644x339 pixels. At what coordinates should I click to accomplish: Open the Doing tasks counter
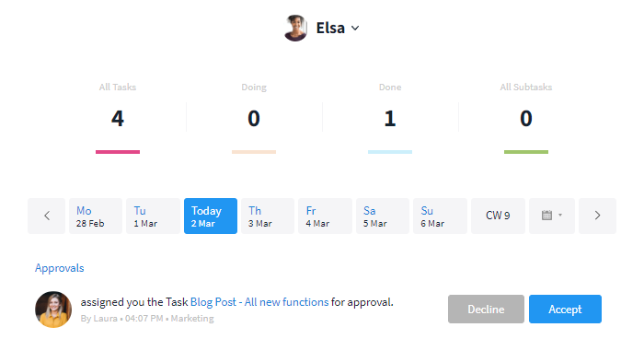[x=254, y=119]
